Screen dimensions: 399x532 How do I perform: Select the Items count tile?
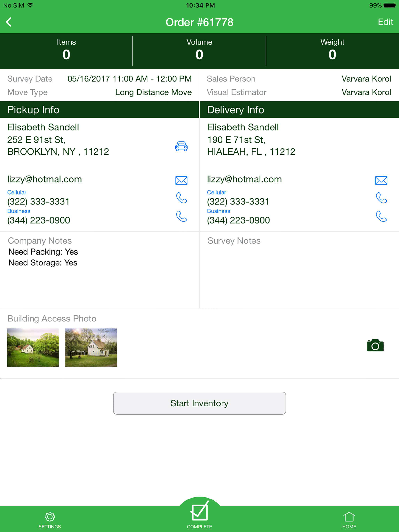(66, 51)
